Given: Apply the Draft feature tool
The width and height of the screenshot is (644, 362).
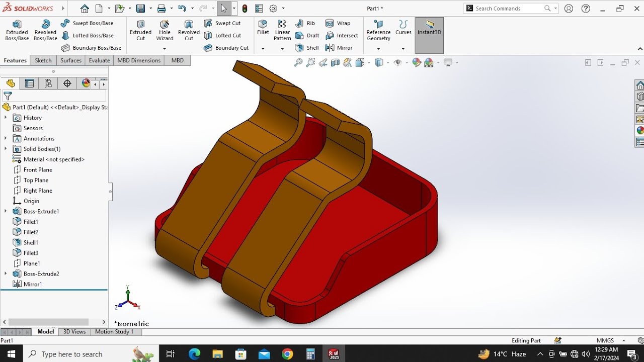Looking at the screenshot, I should pos(307,36).
